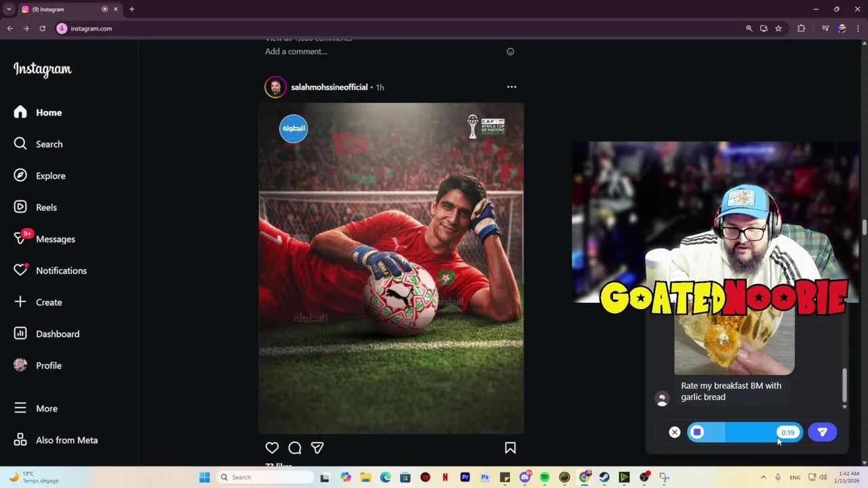
Task: Create a new post
Action: pyautogui.click(x=38, y=302)
